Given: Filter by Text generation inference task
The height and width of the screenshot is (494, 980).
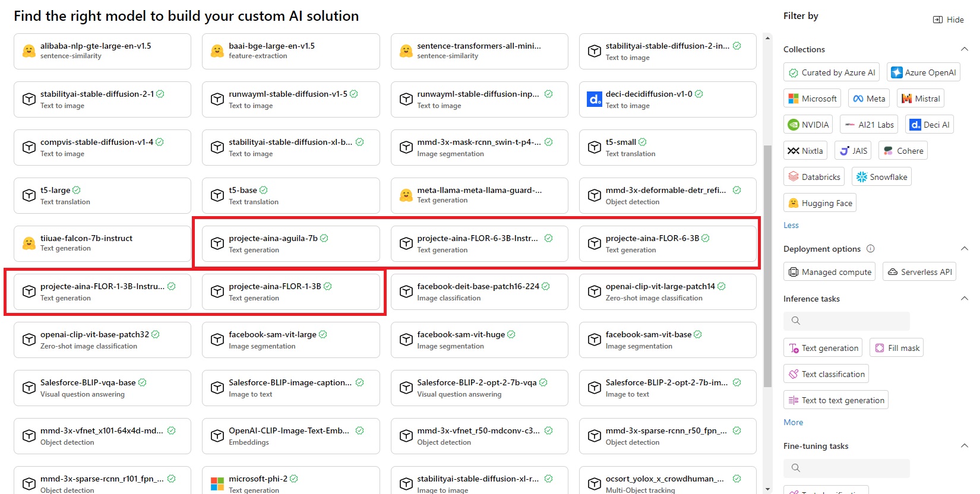Looking at the screenshot, I should tap(823, 348).
